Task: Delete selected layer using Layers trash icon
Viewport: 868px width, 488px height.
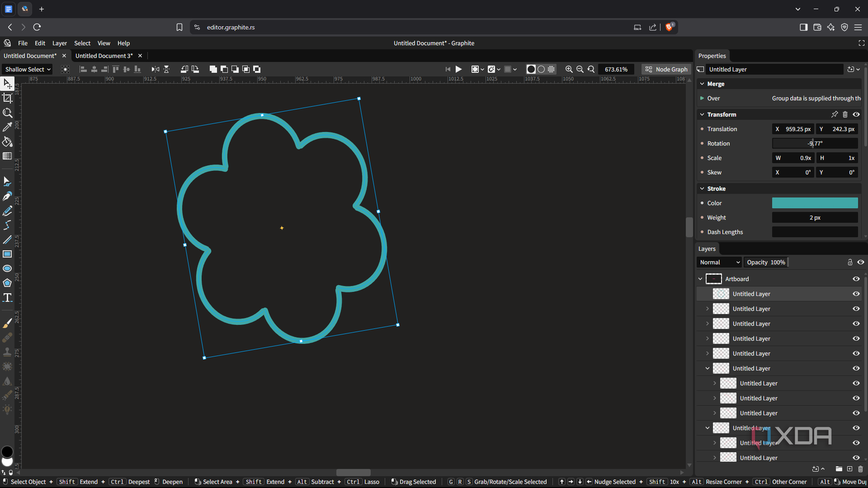Action: [860, 469]
